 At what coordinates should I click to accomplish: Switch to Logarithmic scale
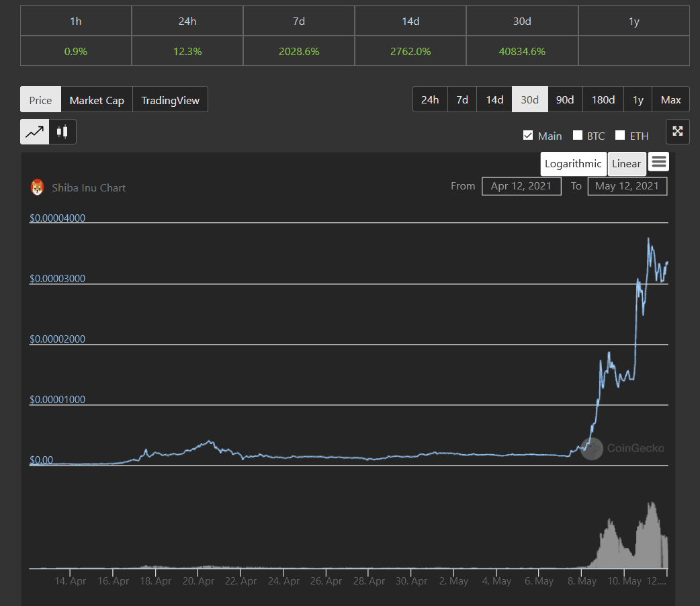click(573, 164)
